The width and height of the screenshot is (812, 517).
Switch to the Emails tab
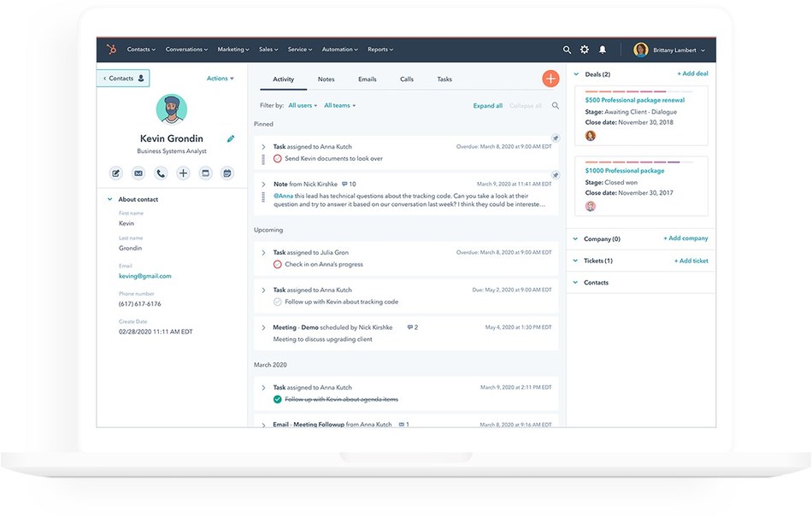[367, 79]
